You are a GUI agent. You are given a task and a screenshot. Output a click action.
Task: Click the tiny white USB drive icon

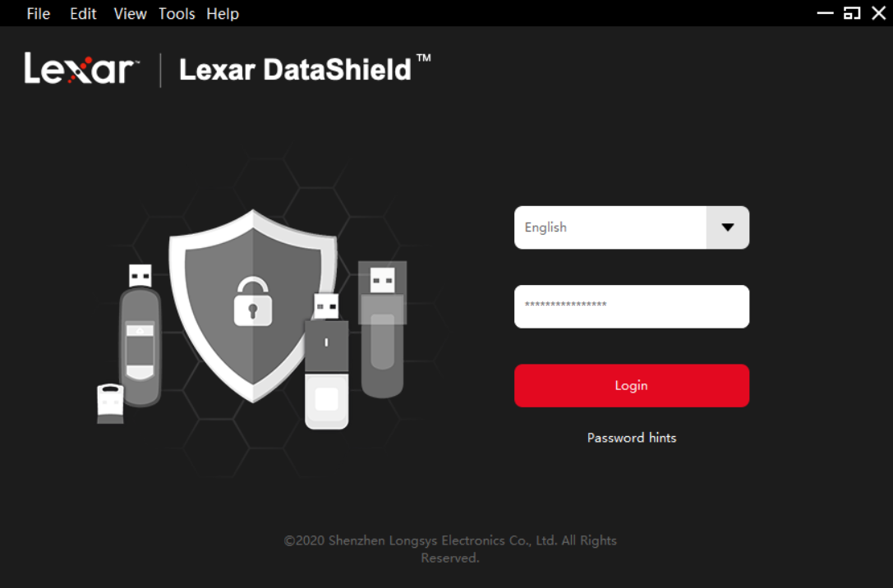coord(110,403)
